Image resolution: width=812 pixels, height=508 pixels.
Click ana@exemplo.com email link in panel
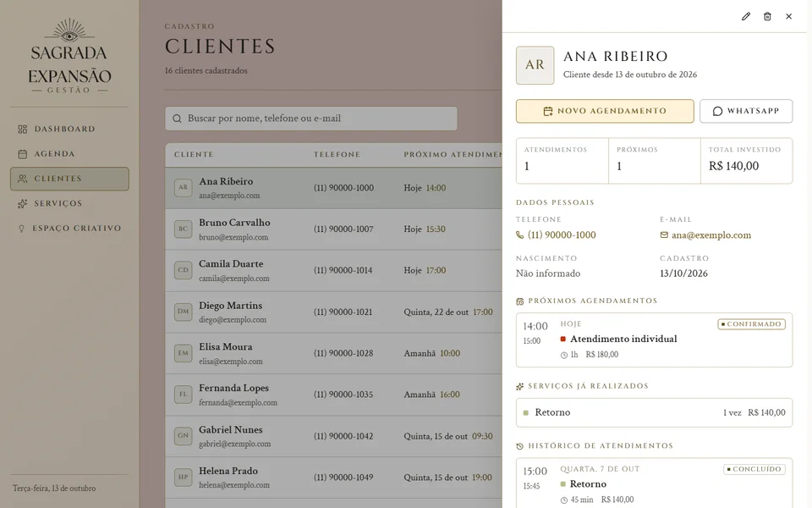705,235
